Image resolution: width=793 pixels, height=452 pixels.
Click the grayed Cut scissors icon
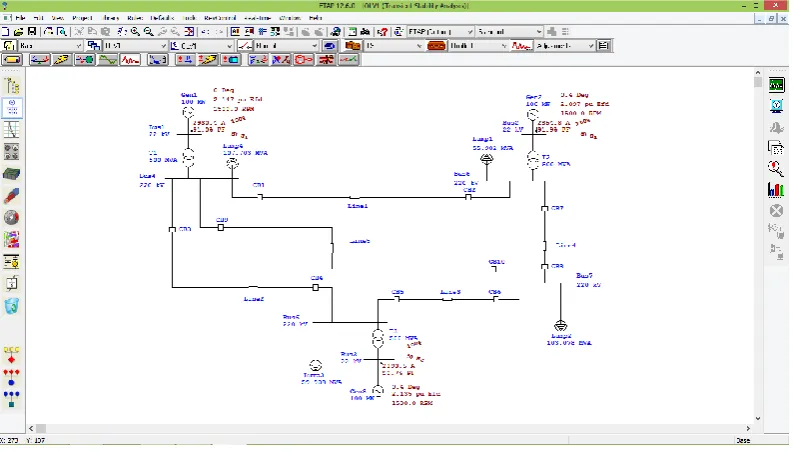79,32
